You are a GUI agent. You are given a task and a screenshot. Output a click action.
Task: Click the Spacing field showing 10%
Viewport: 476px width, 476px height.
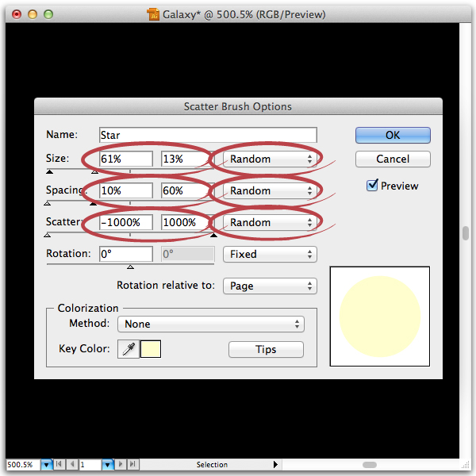point(126,190)
